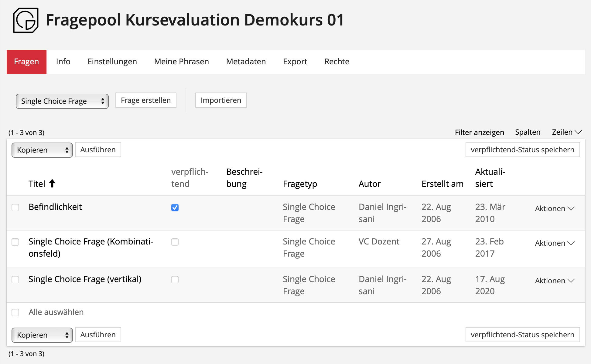Switch to the Einstellungen tab
The width and height of the screenshot is (591, 364).
[112, 62]
